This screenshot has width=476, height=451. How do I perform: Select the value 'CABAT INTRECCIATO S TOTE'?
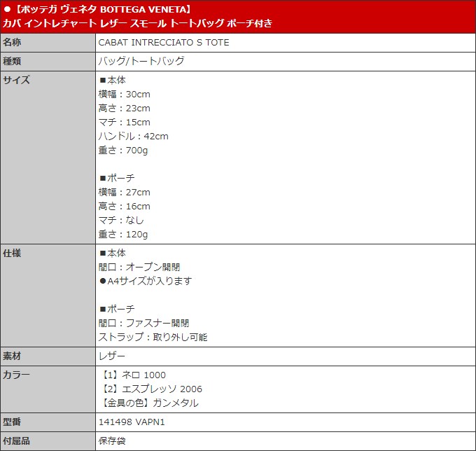coord(164,43)
